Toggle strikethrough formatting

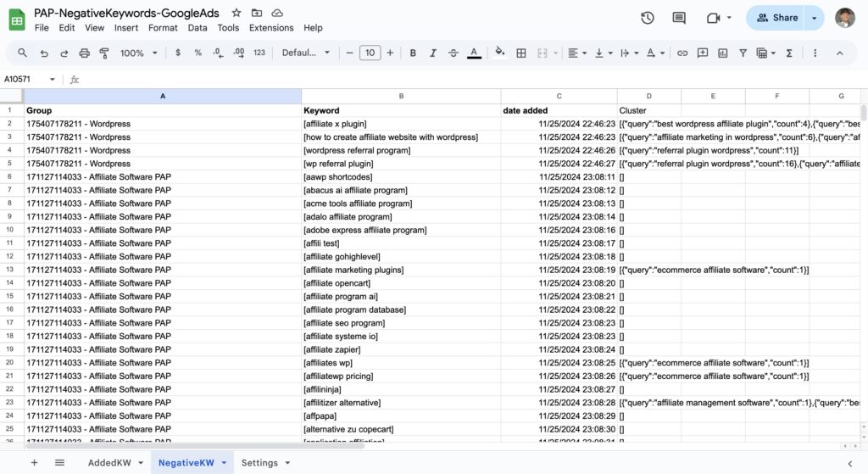(453, 53)
